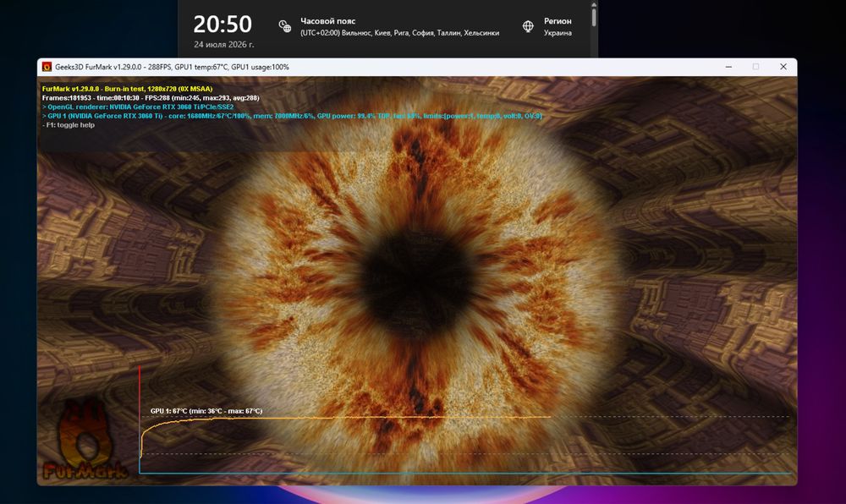846x504 pixels.
Task: Click the FurMark window title bar text
Action: tap(172, 67)
